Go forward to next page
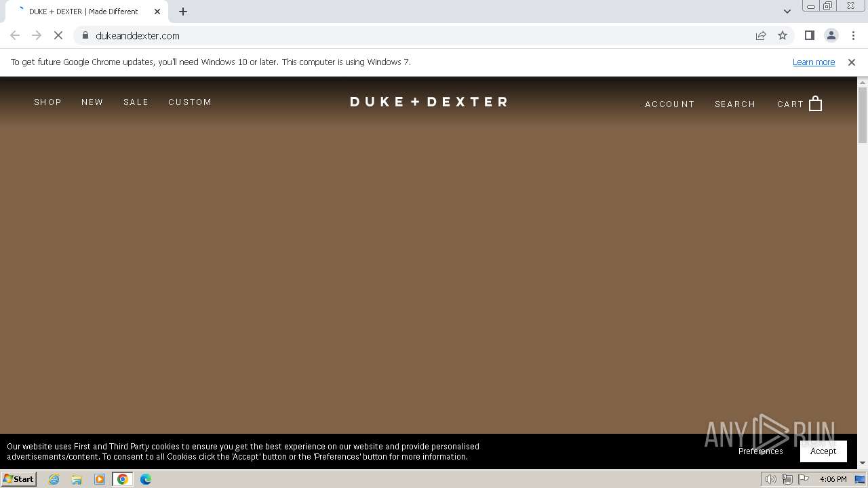 [x=37, y=35]
